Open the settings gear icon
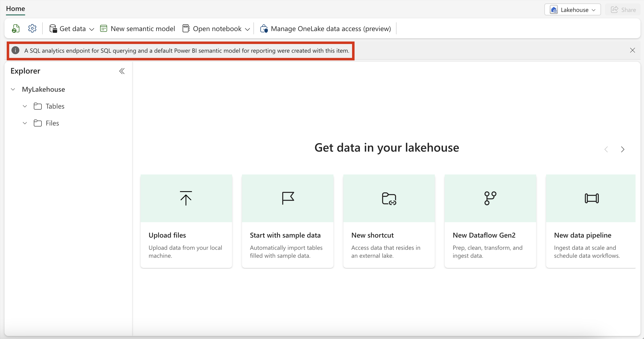 click(32, 28)
